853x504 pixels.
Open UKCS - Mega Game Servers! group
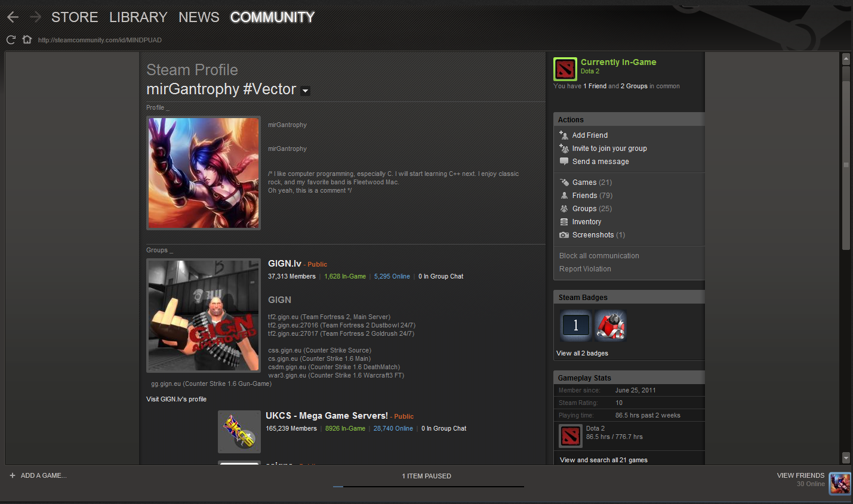tap(327, 416)
